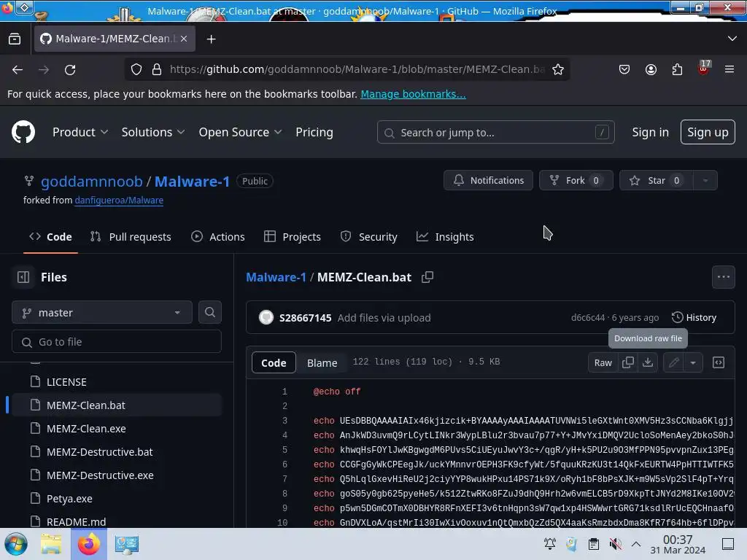Viewport: 747px width, 560px height.
Task: Click the Sign up button
Action: [x=708, y=133]
